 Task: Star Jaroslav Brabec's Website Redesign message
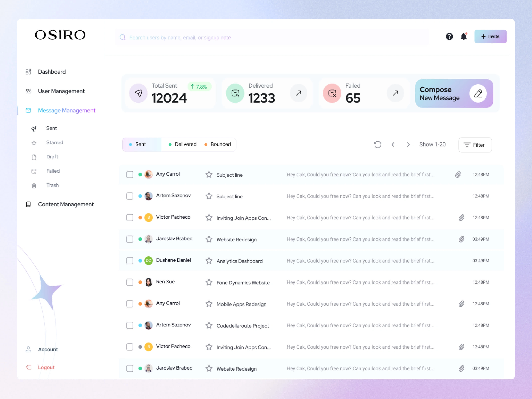(209, 239)
